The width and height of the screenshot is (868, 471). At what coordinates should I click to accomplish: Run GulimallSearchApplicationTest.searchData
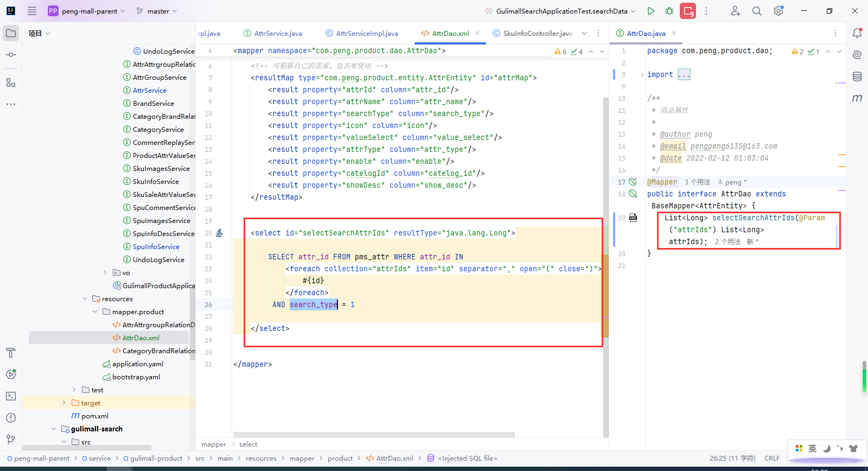pos(651,11)
